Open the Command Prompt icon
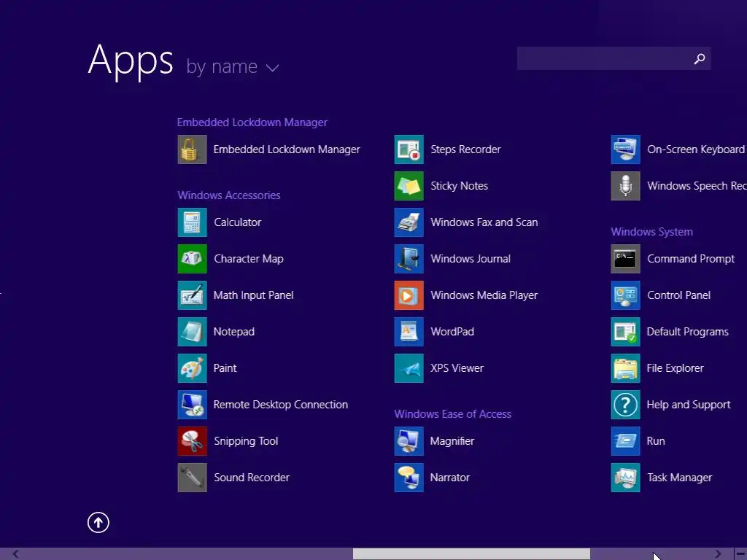 click(625, 259)
